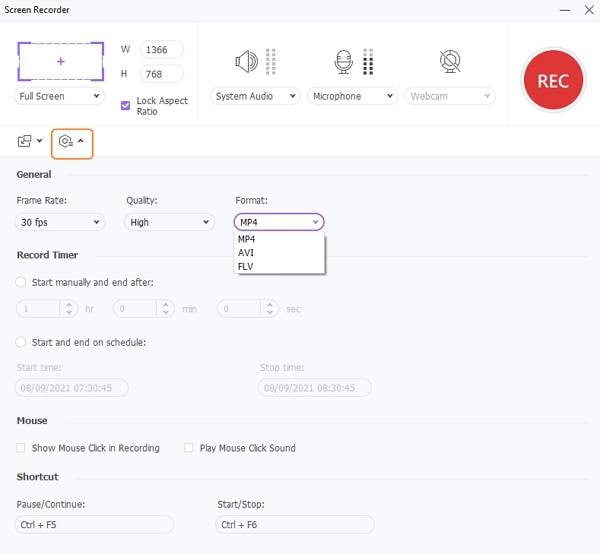Click the microphone icon
Viewport: 600px width, 554px height.
344,62
